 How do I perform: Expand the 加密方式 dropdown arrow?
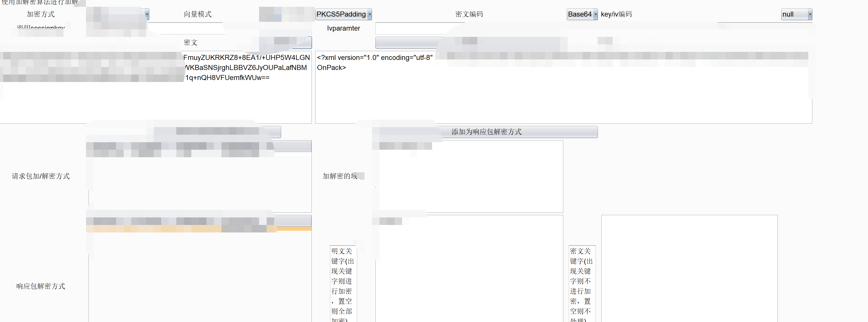[147, 14]
